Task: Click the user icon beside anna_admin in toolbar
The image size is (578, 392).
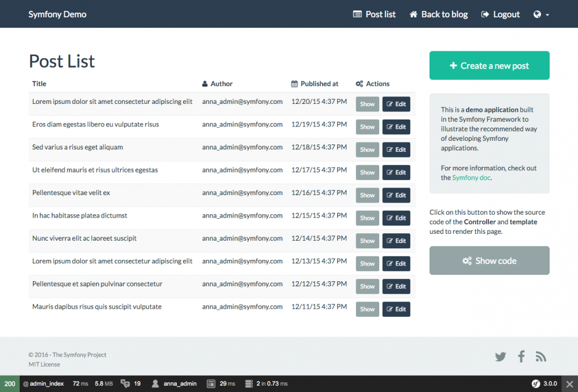Action: click(x=155, y=383)
